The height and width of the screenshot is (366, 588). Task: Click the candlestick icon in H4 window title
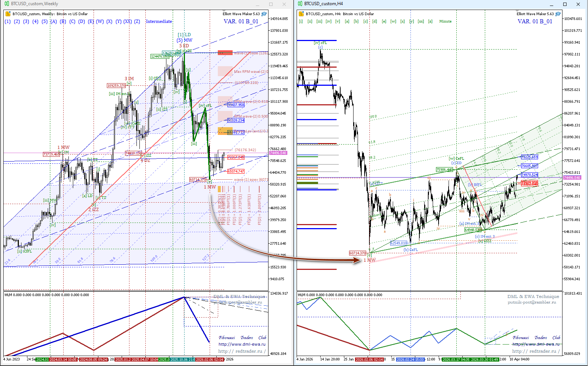(300, 4)
